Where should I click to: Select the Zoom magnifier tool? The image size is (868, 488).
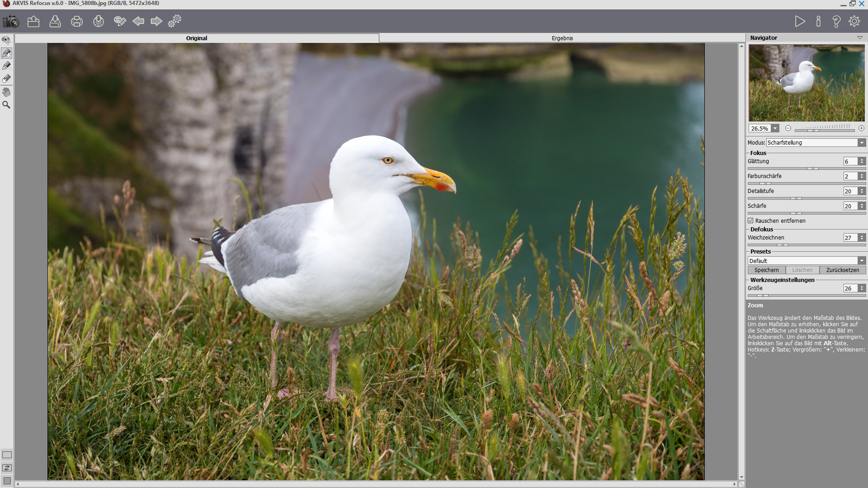pyautogui.click(x=6, y=105)
